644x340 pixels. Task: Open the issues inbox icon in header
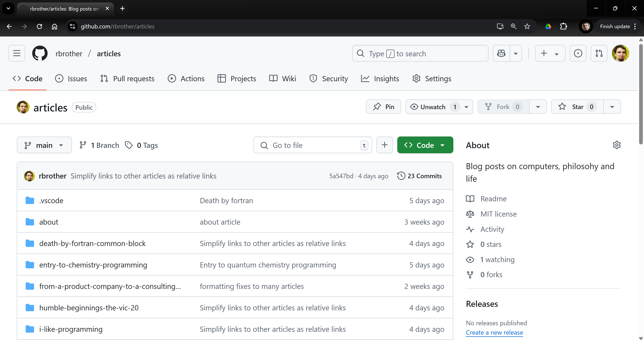[x=578, y=53]
